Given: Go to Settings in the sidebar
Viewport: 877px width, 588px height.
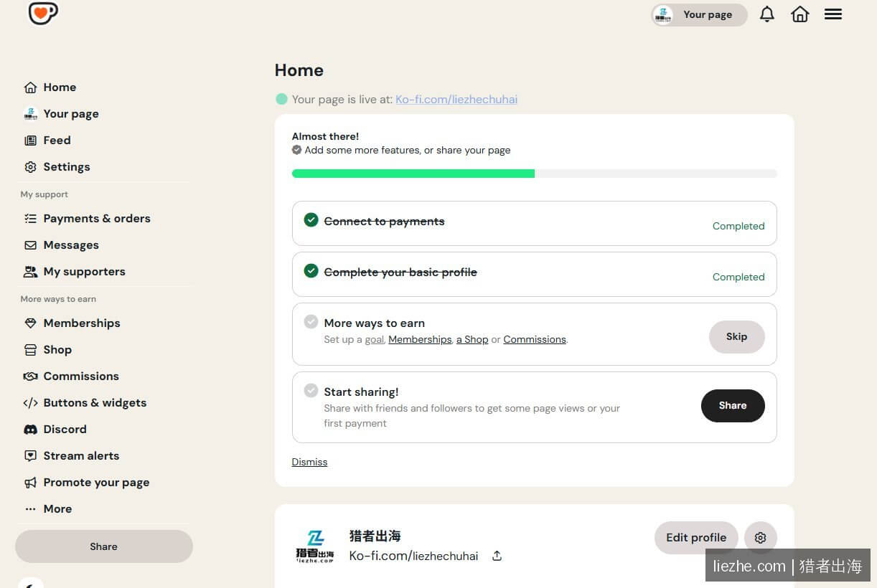Looking at the screenshot, I should pos(57,166).
